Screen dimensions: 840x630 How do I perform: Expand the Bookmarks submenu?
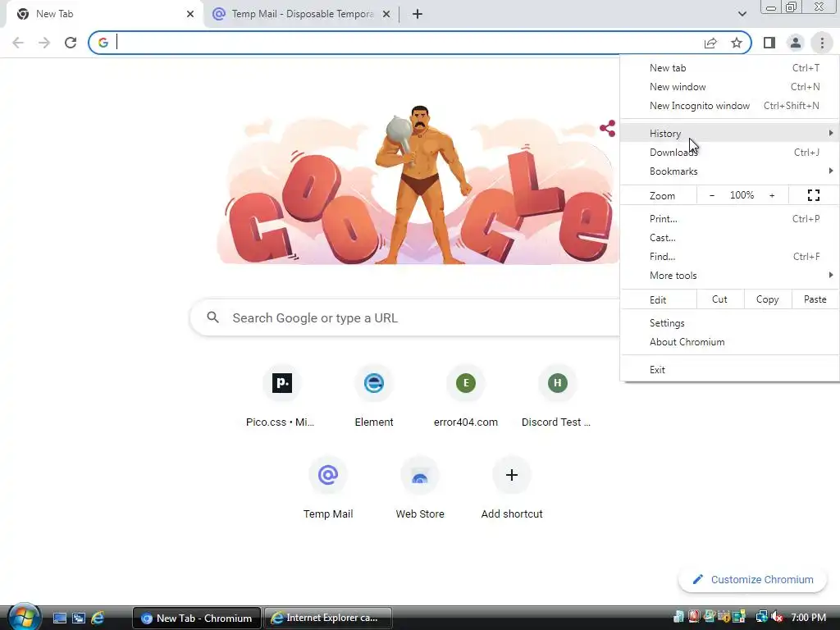[729, 171]
